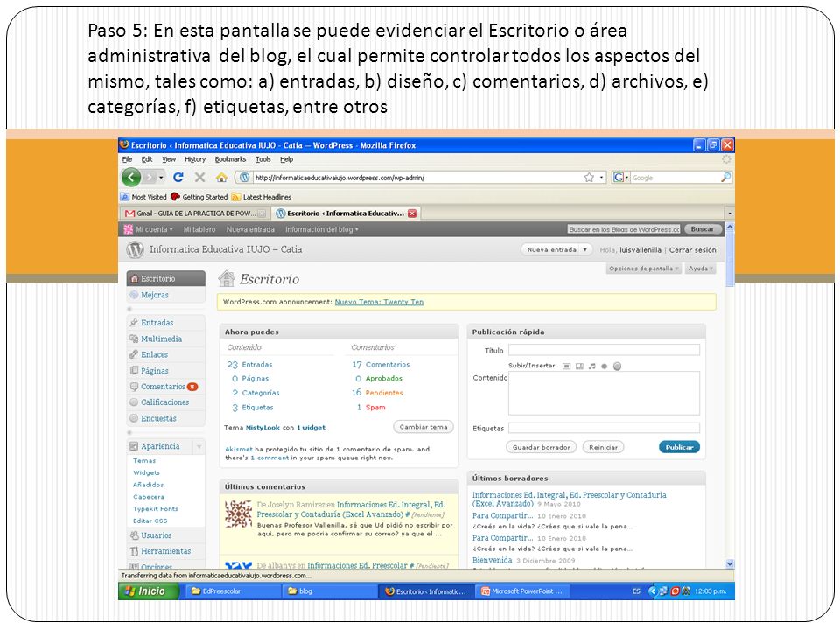Reload the page with the refresh icon

[178, 177]
